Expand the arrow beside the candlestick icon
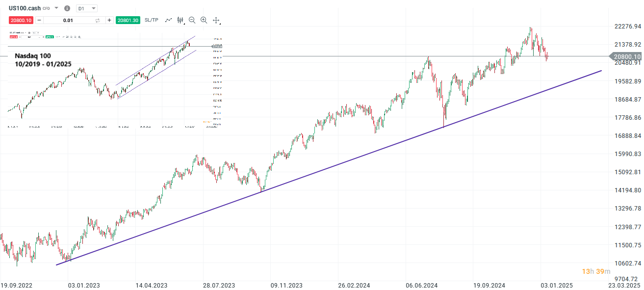The width and height of the screenshot is (644, 290). coord(184,23)
